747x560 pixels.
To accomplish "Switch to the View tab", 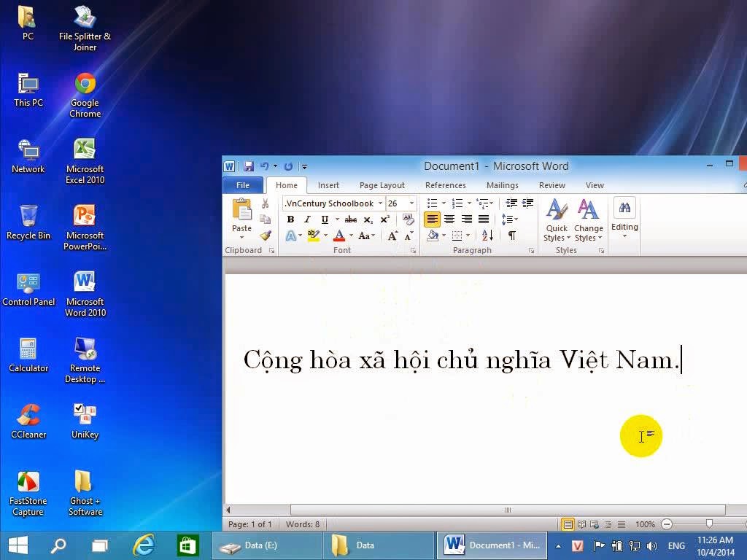I will point(595,185).
